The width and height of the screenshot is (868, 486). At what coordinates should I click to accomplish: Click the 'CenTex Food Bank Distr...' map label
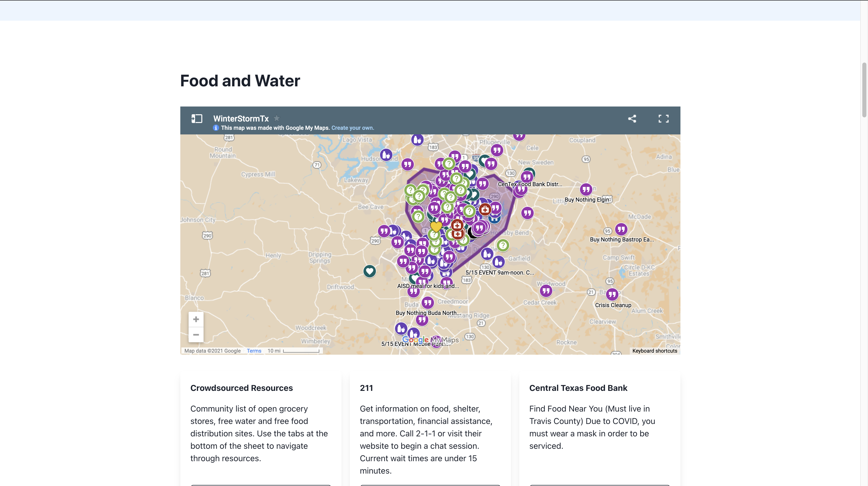pos(530,184)
